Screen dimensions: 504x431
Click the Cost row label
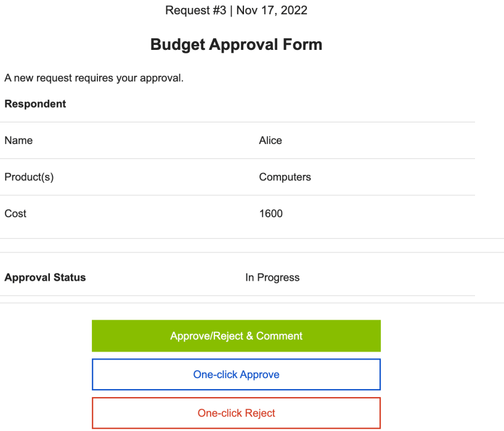[15, 214]
